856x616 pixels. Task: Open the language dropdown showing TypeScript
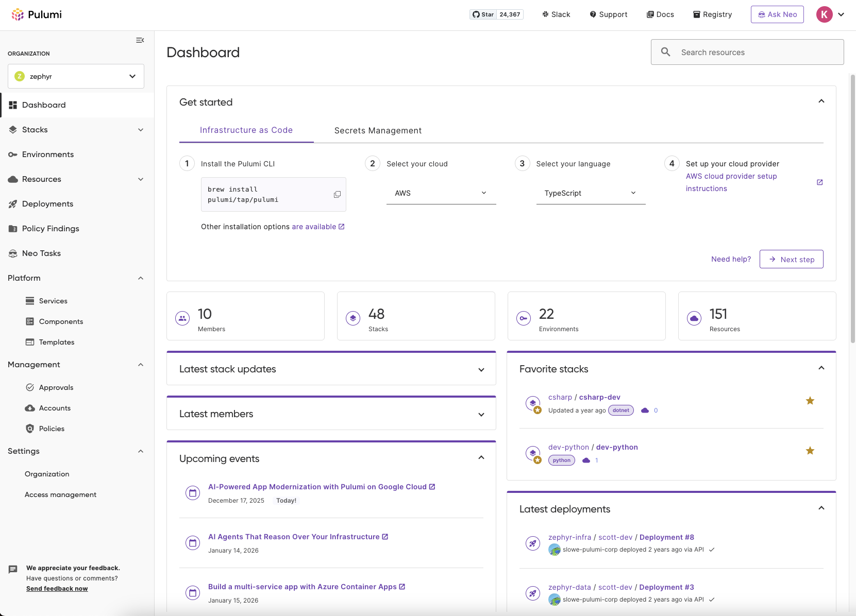(591, 193)
